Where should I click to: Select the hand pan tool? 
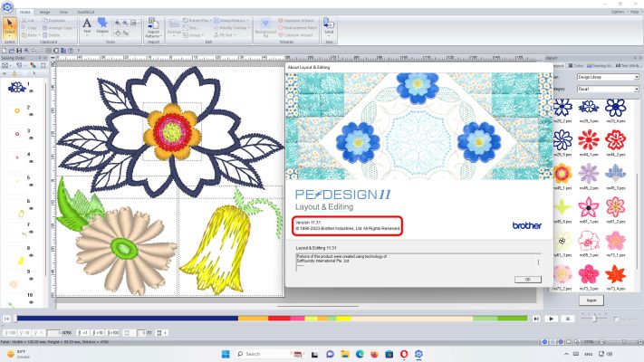pyautogui.click(x=118, y=33)
